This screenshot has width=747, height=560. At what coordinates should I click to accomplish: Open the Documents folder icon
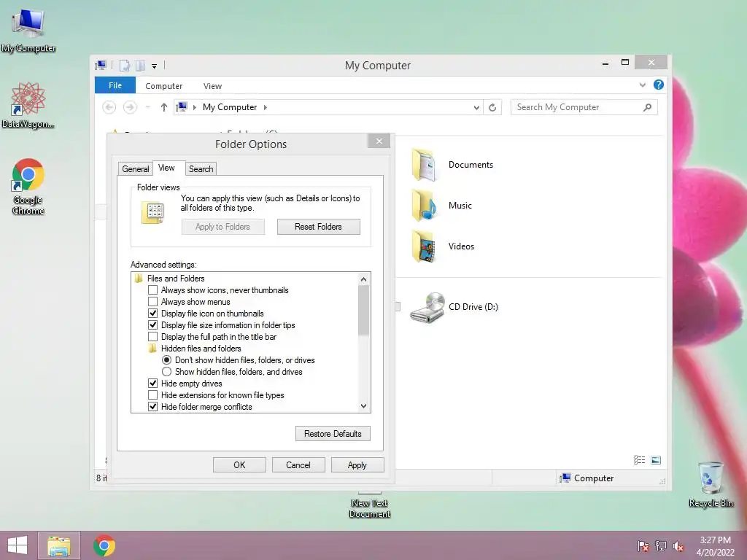click(x=424, y=165)
